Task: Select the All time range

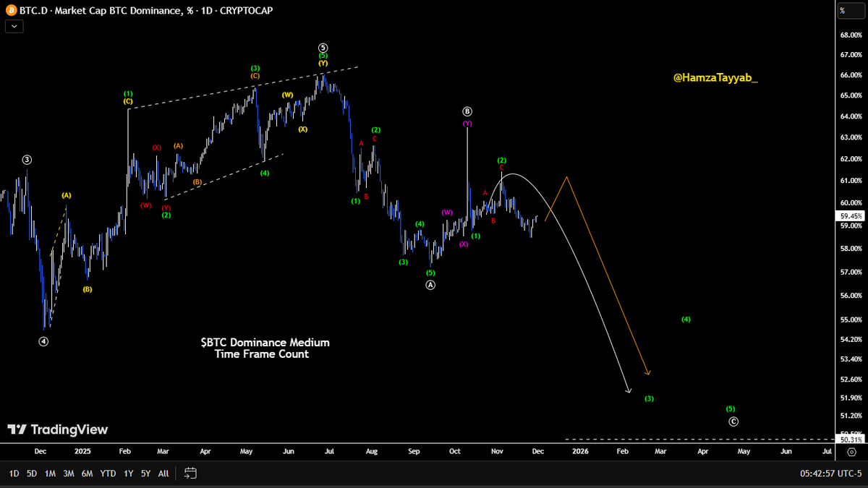Action: (x=163, y=474)
